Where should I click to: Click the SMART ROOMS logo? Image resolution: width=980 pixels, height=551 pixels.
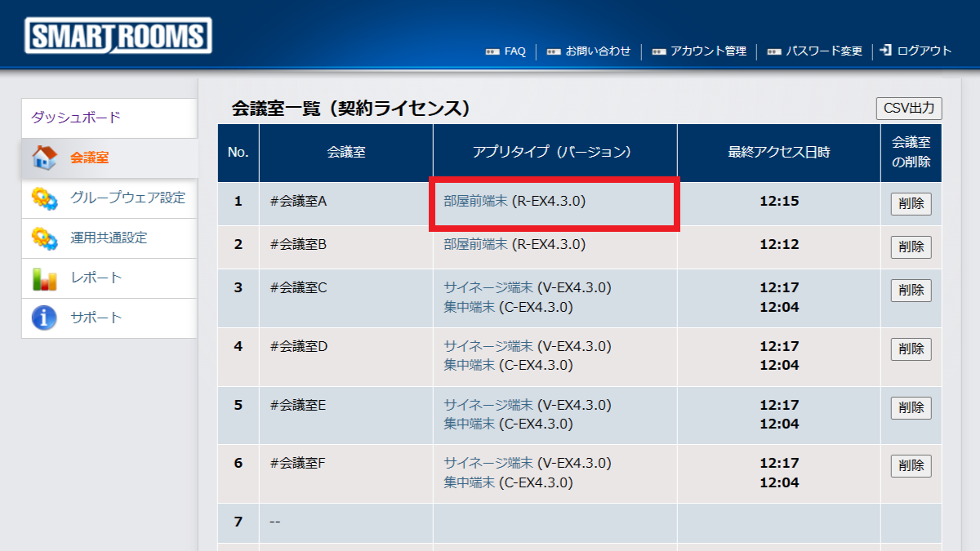(x=118, y=37)
